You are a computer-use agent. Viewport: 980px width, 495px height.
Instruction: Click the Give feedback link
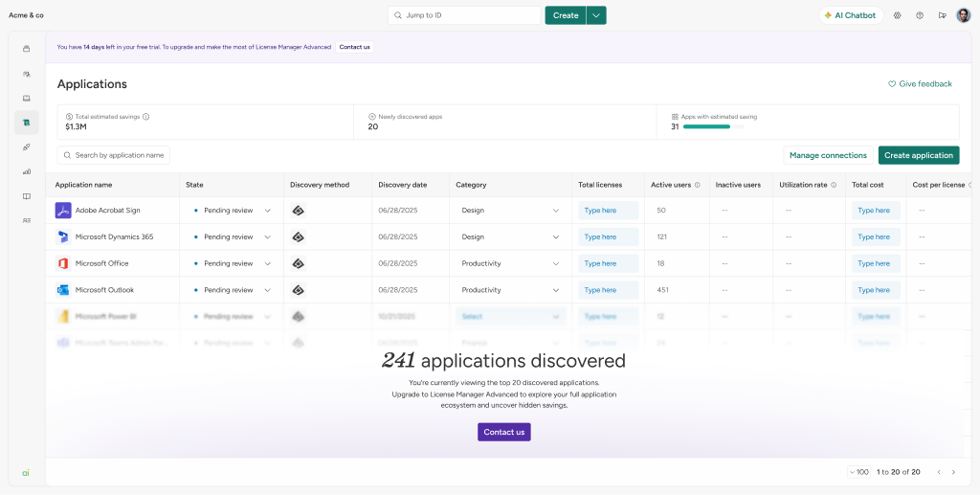(920, 83)
